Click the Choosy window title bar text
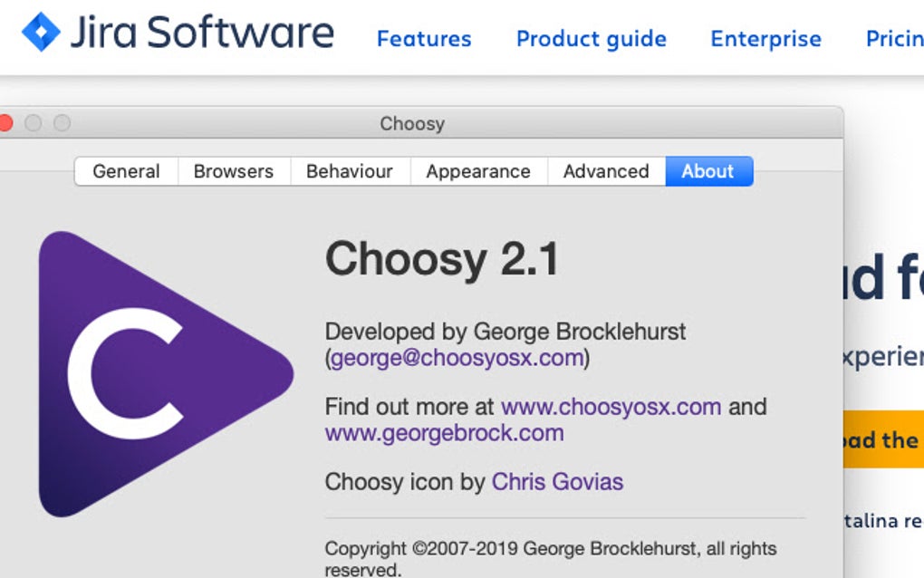Screen dimensions: 924x578 [x=412, y=124]
